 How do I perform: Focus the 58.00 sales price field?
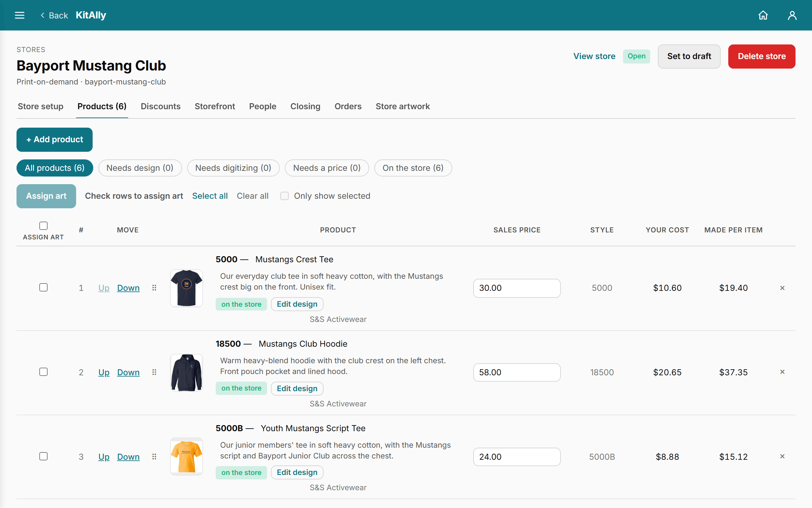[x=517, y=372]
